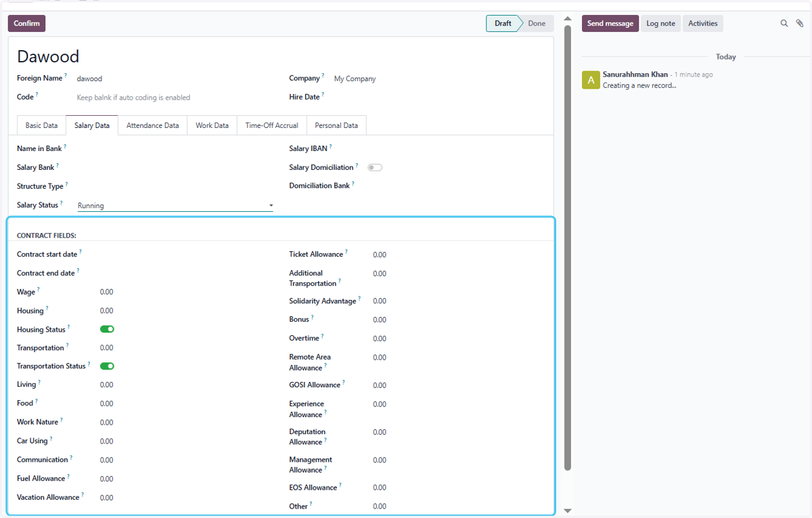
Task: Click the Overtime amount field
Action: pyautogui.click(x=459, y=339)
